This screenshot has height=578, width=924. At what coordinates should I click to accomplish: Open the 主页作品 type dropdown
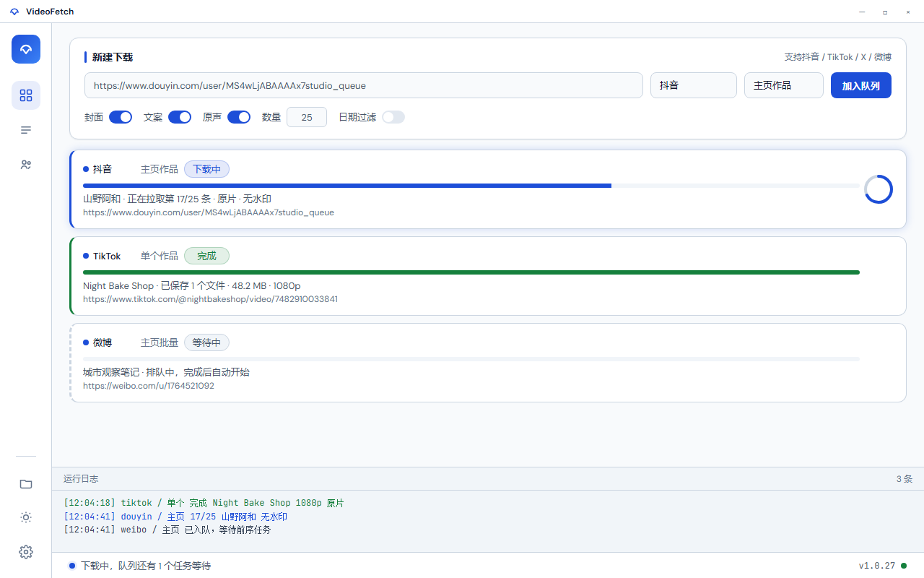pyautogui.click(x=784, y=85)
